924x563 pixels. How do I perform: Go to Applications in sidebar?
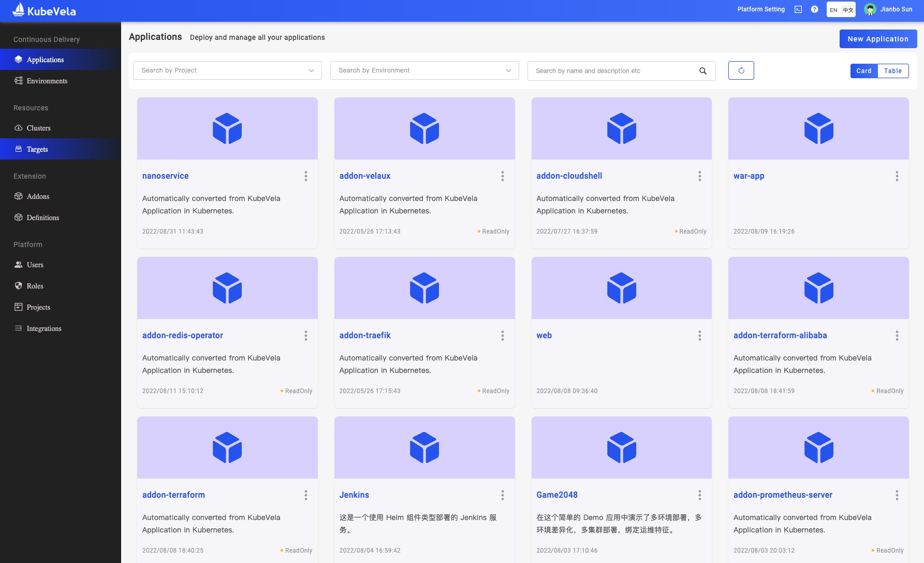click(x=61, y=60)
